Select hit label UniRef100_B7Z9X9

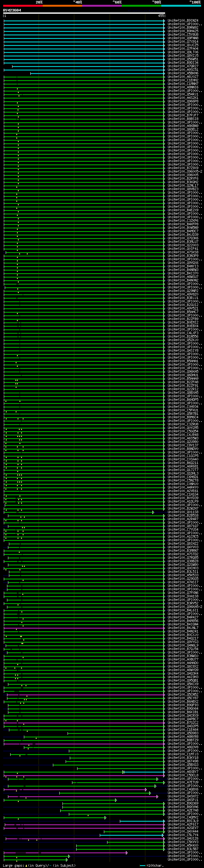(183, 168)
